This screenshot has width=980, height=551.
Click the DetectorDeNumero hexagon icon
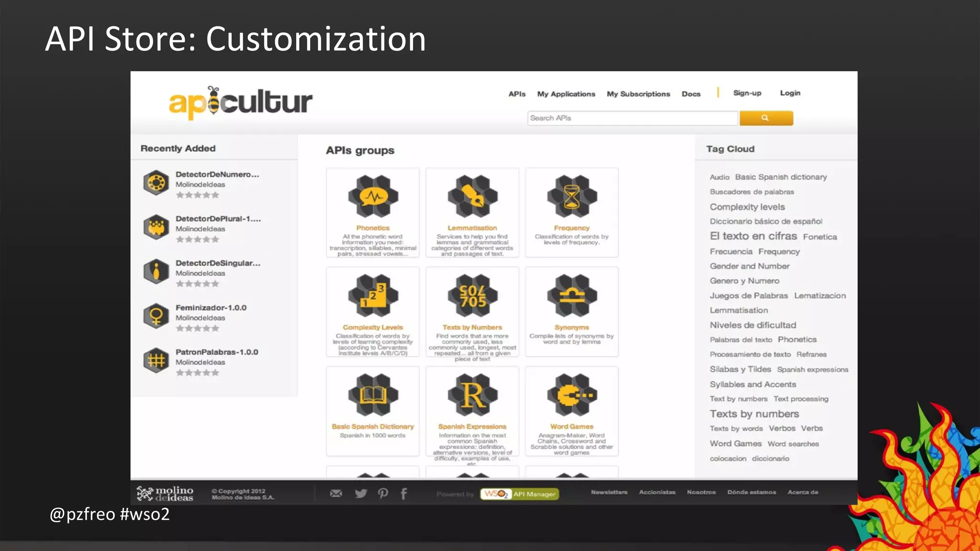[x=156, y=183]
